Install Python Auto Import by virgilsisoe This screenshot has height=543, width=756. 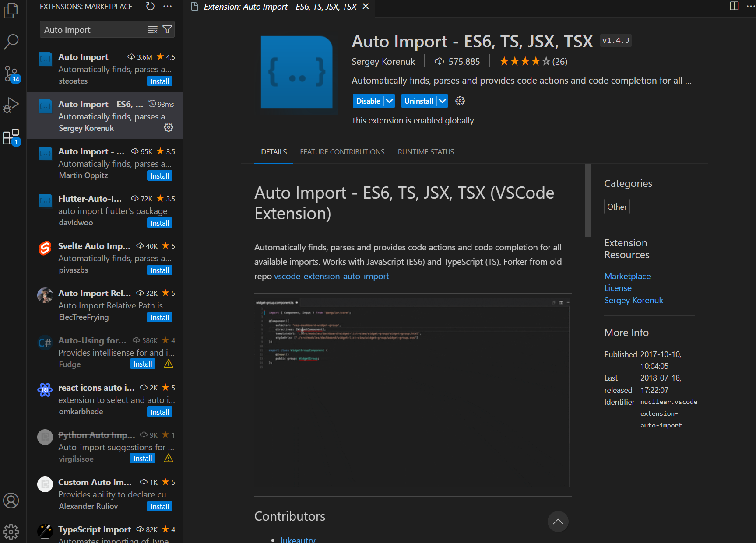tap(143, 459)
